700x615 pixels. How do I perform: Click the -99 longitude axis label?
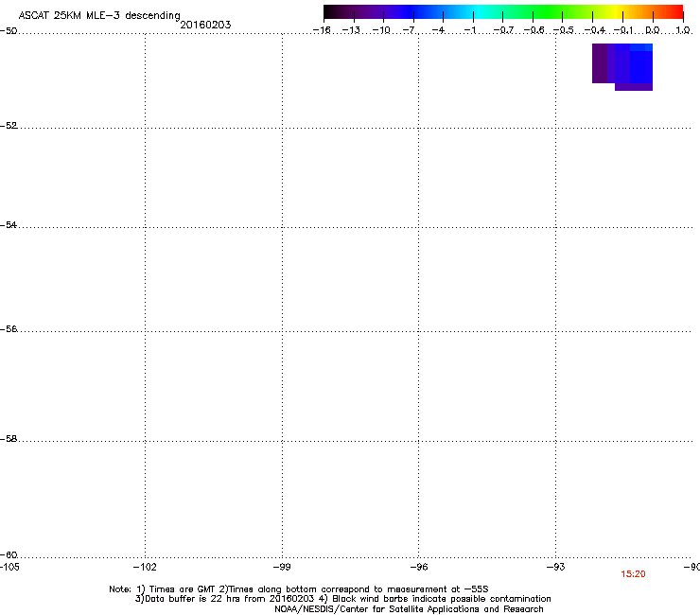(282, 567)
